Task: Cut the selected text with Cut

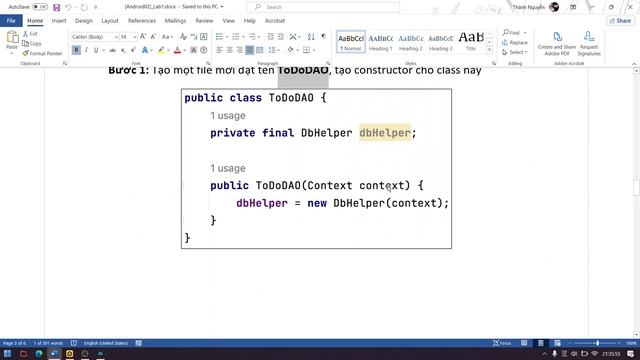Action: tap(30, 33)
